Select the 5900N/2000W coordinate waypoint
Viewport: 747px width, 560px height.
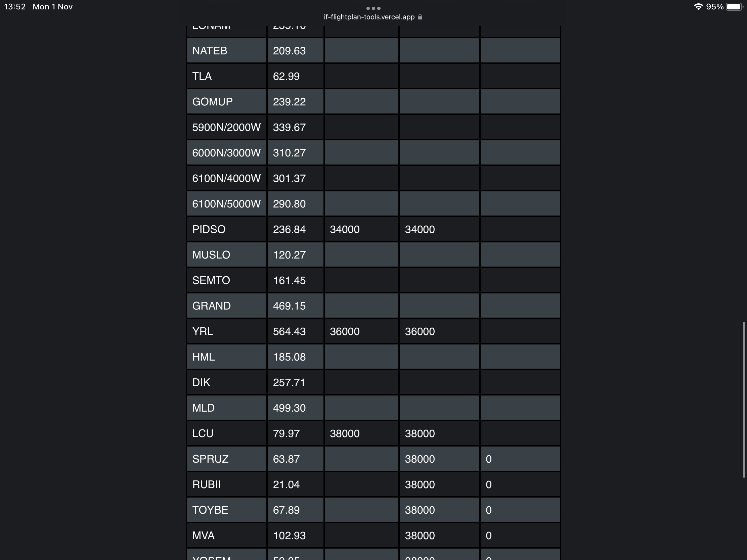pyautogui.click(x=226, y=127)
